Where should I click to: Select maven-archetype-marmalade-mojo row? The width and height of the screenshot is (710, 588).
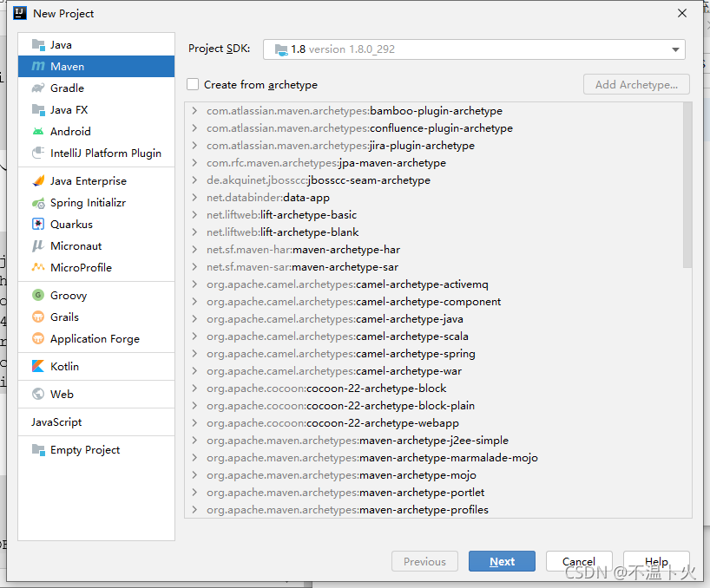pos(434,458)
